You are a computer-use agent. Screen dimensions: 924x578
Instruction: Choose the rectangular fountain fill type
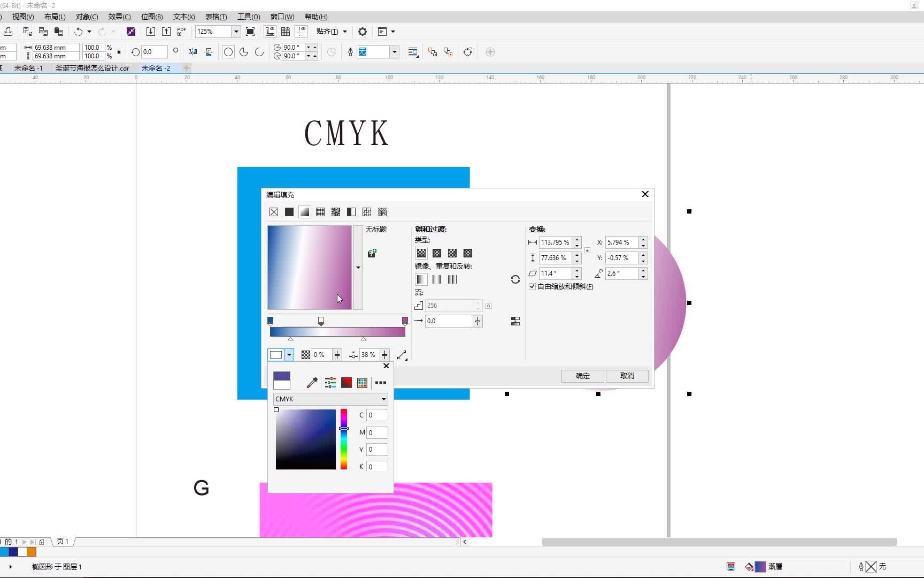468,253
